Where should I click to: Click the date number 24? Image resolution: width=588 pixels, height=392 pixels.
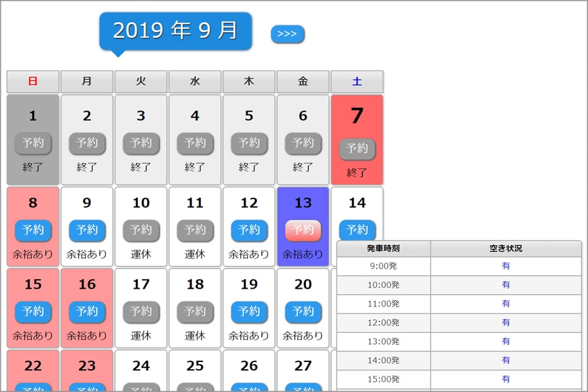(x=141, y=366)
